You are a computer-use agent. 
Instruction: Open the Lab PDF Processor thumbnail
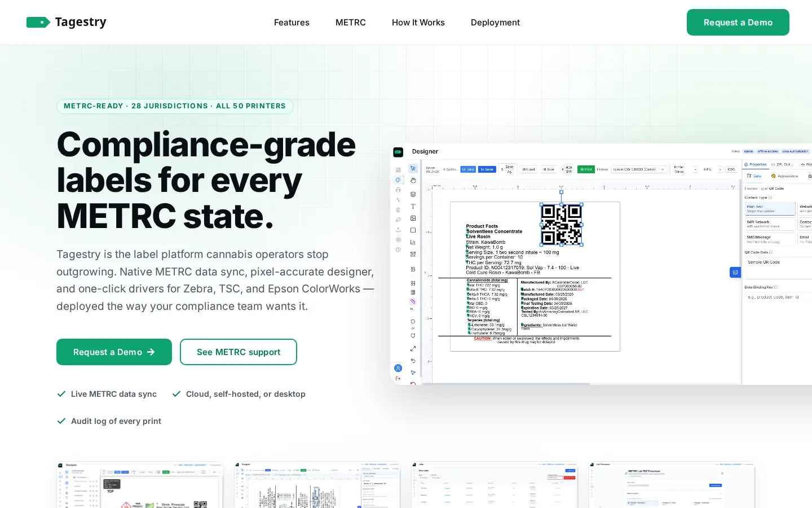pos(672,485)
